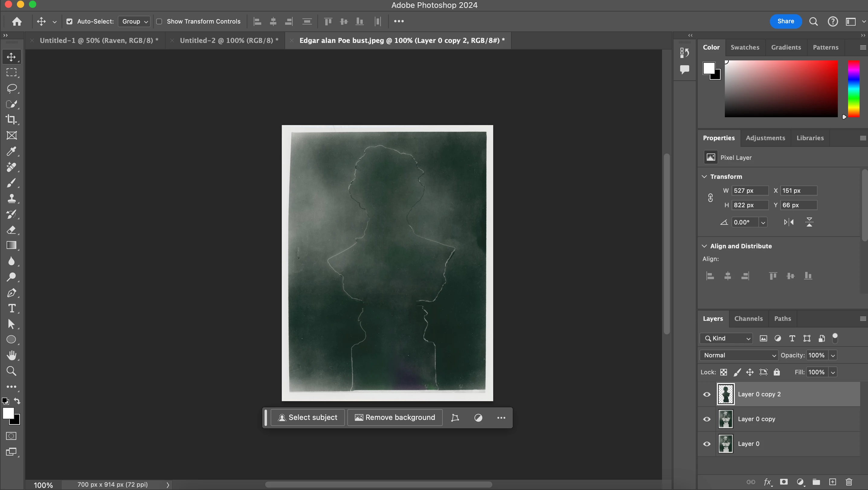Open the Group dropdown in options bar
Viewport: 868px width, 490px height.
point(134,21)
